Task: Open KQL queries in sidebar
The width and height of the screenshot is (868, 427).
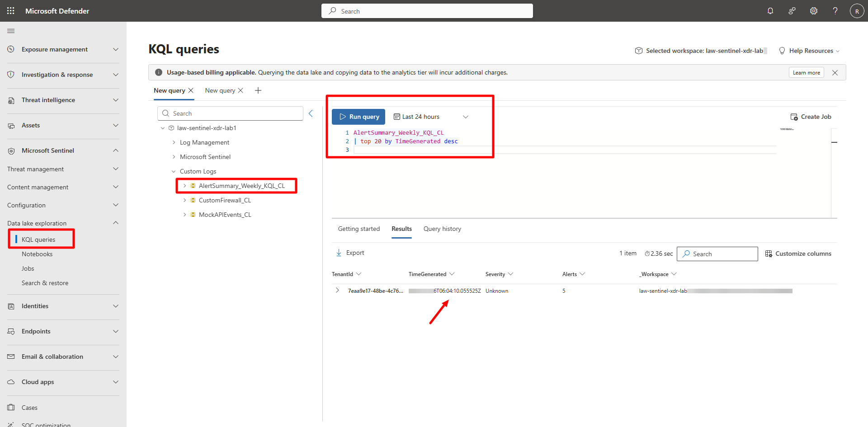Action: pos(38,239)
